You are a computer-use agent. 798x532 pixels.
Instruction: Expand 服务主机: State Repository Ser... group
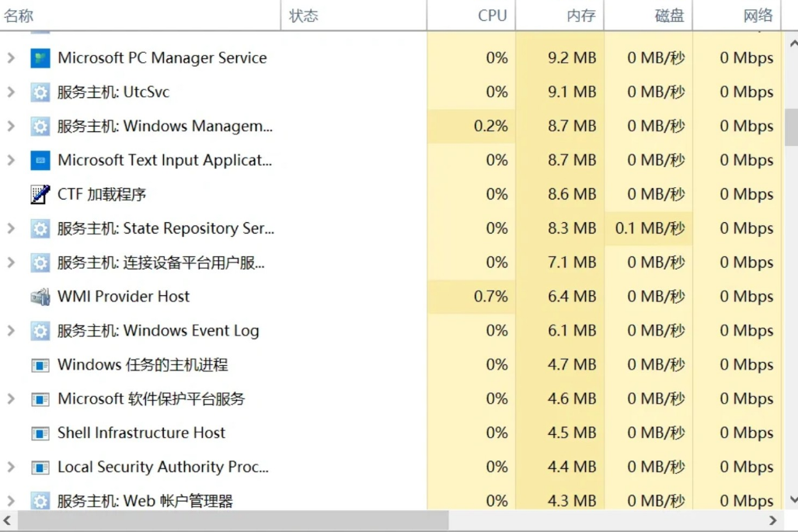(x=11, y=228)
